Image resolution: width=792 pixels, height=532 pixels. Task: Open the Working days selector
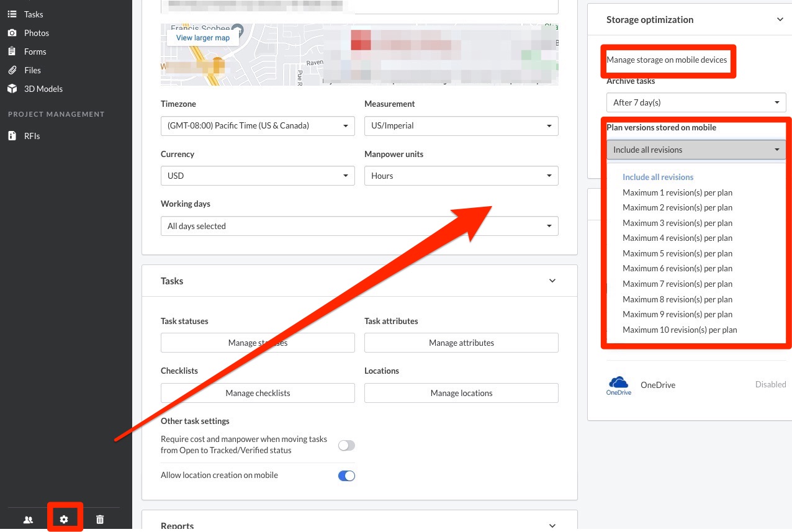(359, 226)
